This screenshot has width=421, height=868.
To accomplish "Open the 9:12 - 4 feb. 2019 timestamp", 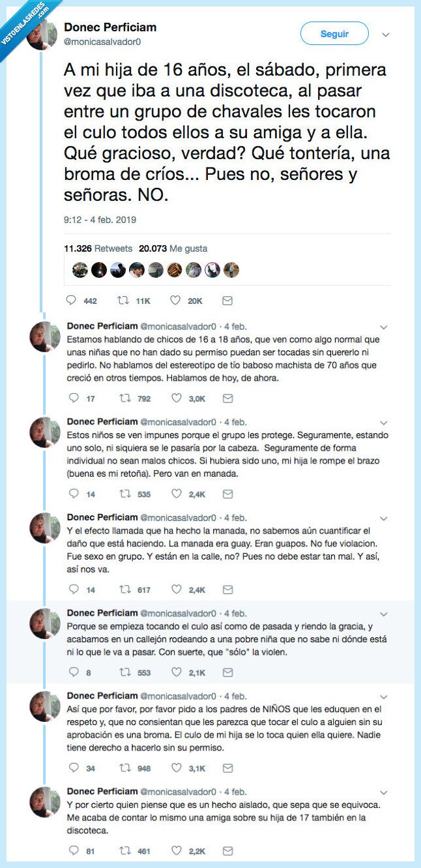I will point(100,220).
